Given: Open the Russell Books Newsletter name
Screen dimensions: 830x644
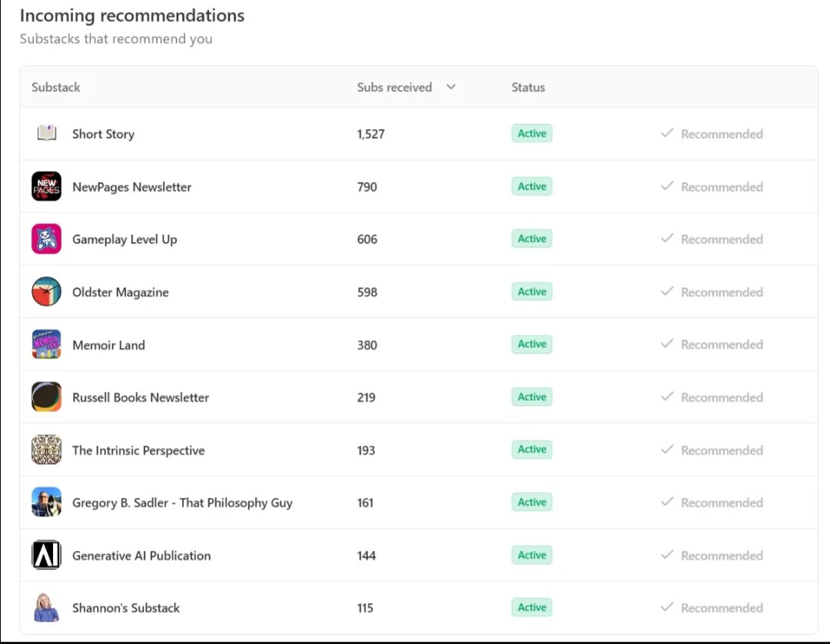Looking at the screenshot, I should (x=141, y=397).
